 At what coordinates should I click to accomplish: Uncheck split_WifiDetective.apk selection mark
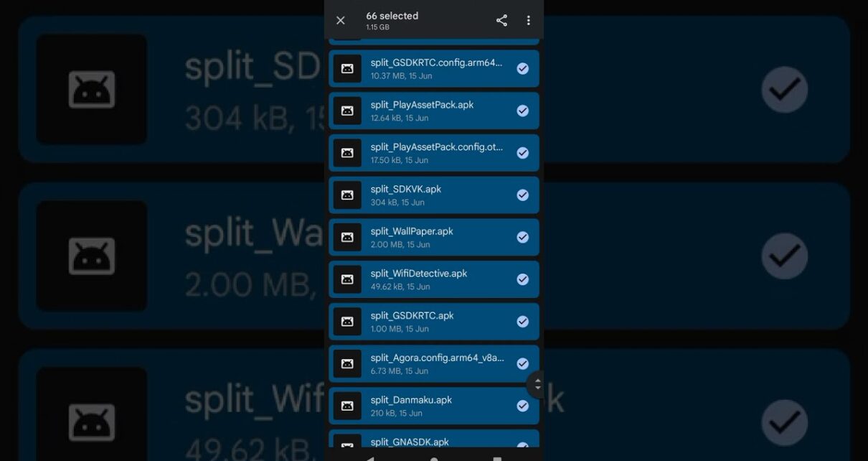click(x=523, y=279)
